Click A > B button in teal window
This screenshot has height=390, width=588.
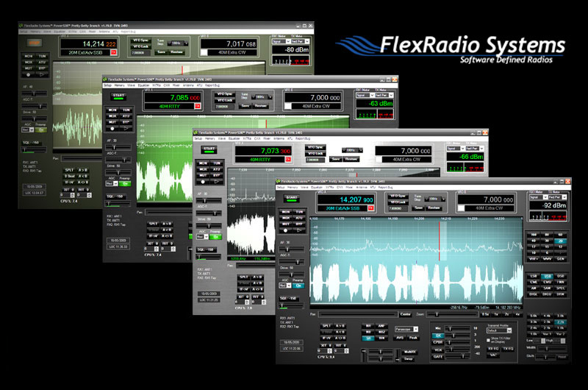pos(340,326)
